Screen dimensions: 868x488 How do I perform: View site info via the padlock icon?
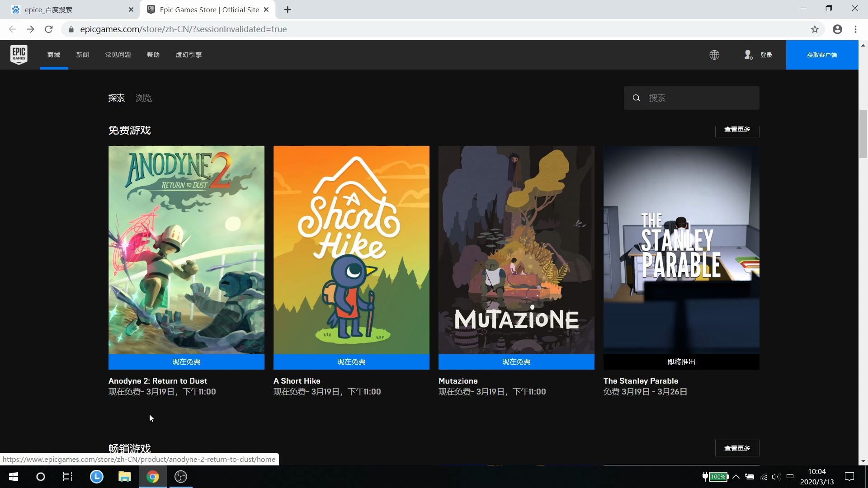[x=71, y=29]
